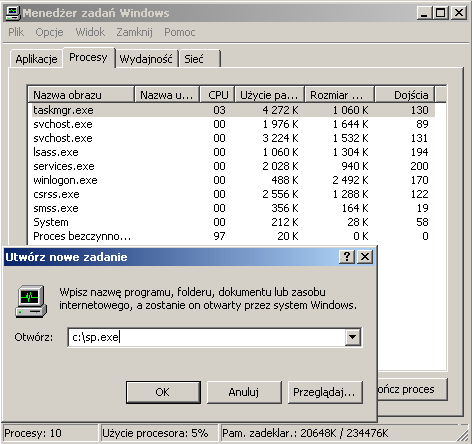472x444 pixels.
Task: Sort by the Dojścia column header
Action: point(405,95)
